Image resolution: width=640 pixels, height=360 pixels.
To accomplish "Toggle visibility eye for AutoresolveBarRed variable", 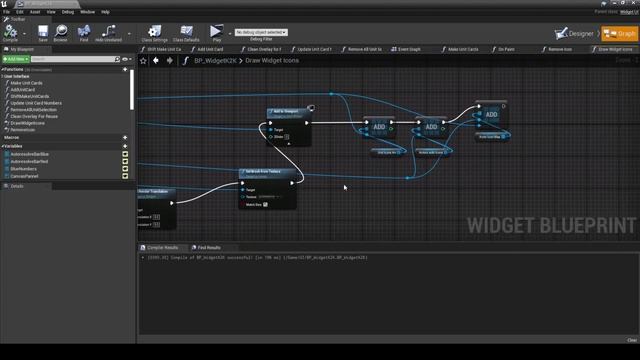I will (125, 162).
